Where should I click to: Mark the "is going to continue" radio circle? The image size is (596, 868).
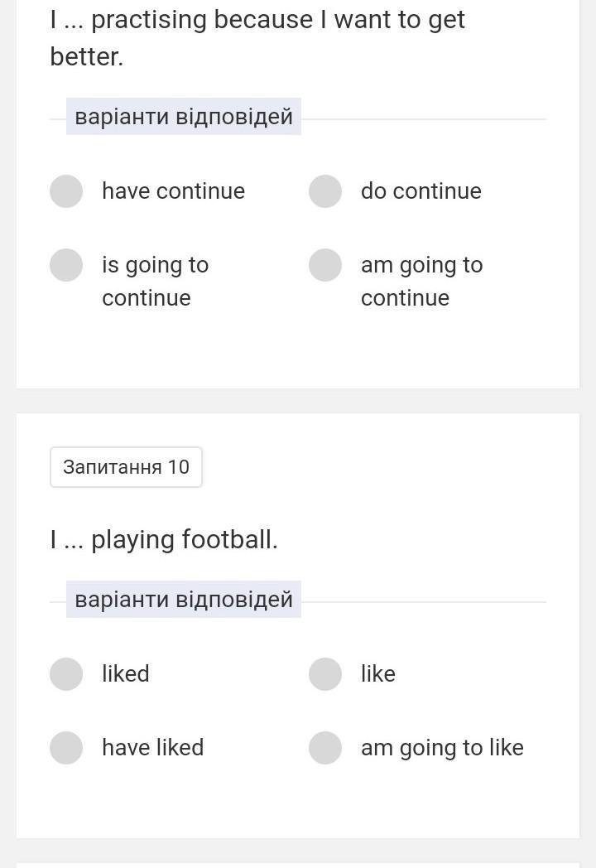point(66,265)
